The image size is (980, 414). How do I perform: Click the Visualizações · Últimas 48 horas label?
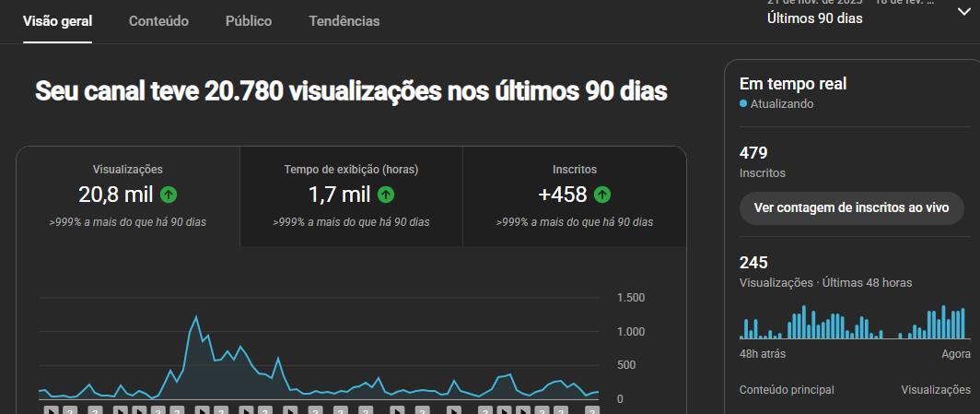825,283
